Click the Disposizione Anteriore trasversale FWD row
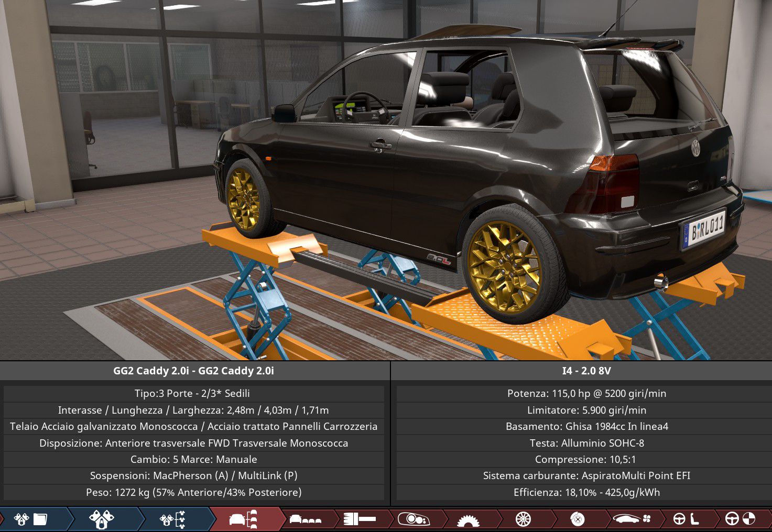The image size is (772, 532). coord(193,443)
